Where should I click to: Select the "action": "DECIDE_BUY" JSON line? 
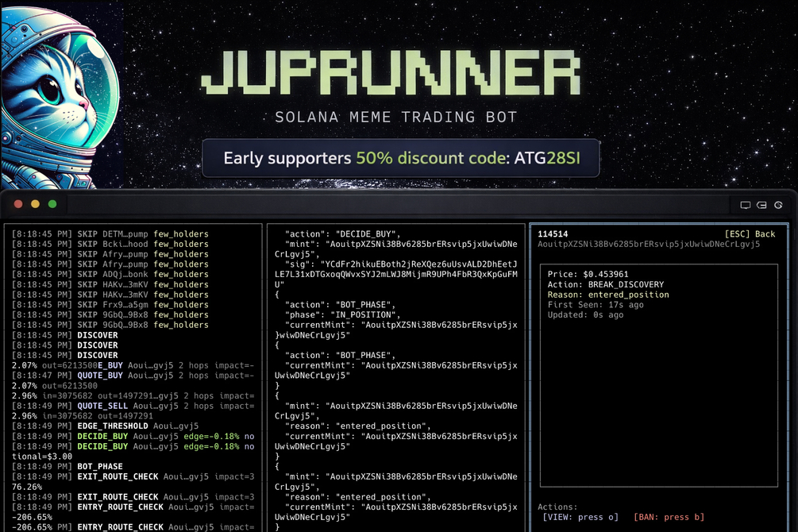coord(342,233)
